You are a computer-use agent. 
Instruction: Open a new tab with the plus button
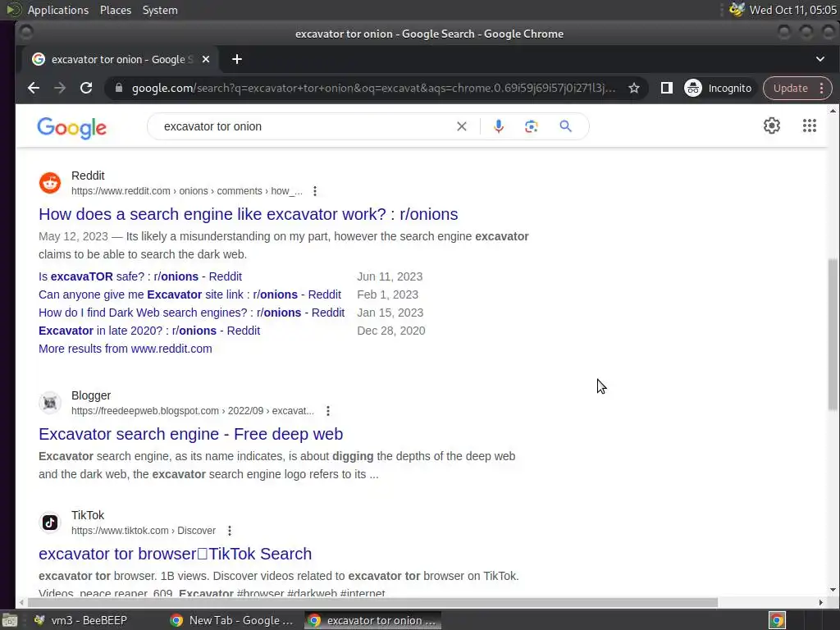pyautogui.click(x=237, y=59)
